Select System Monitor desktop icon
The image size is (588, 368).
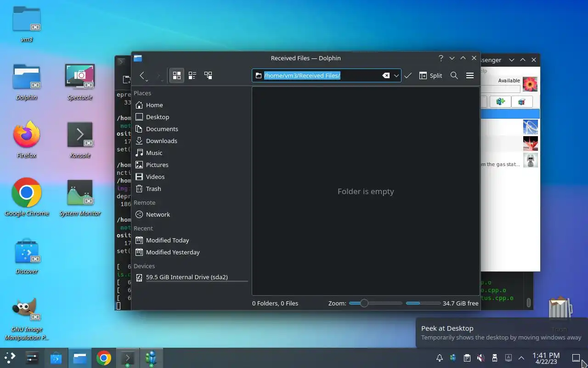point(80,198)
